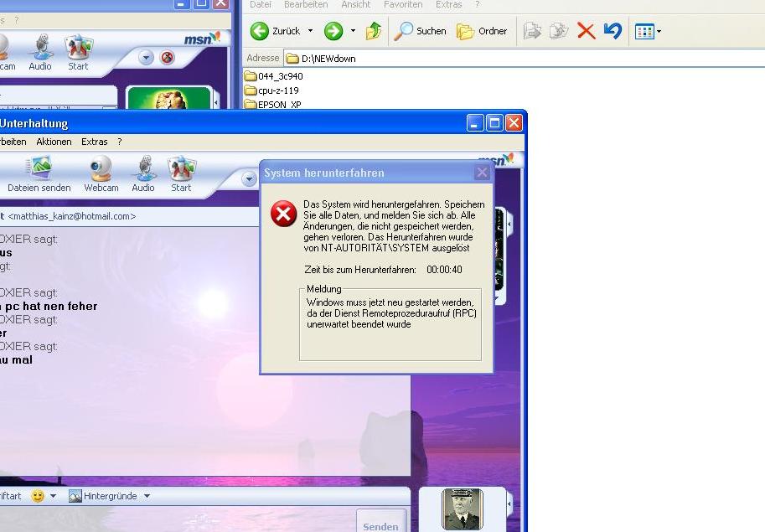Open the Favoriten menu in Explorer
The image size is (765, 532).
403,4
